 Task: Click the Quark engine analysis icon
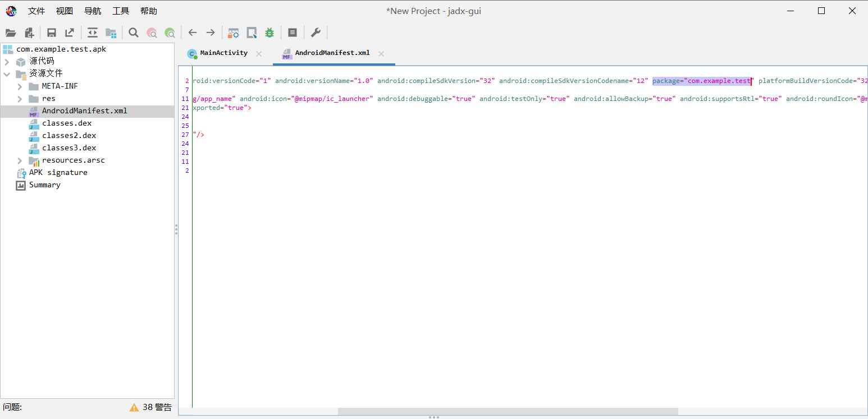point(252,33)
